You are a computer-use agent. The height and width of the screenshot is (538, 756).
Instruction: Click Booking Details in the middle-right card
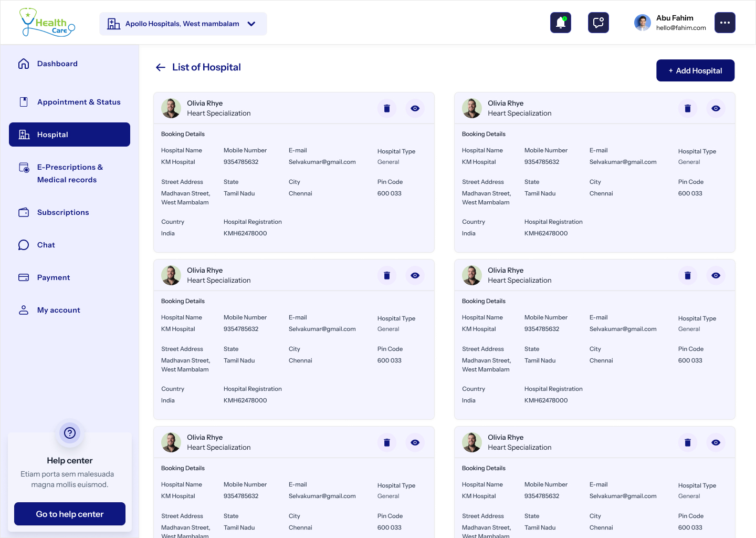click(x=484, y=301)
